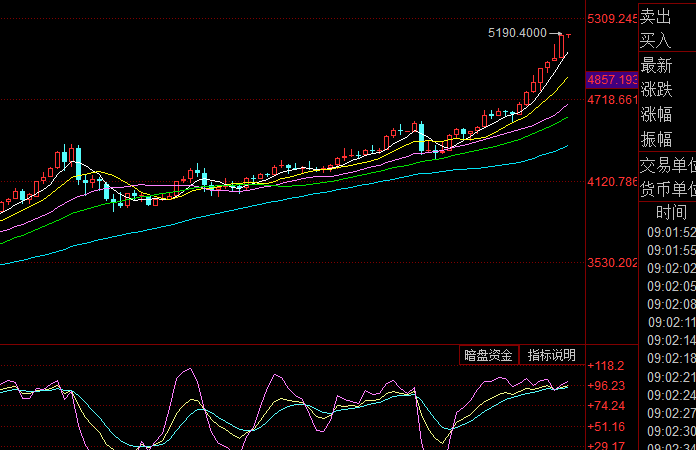
Task: Select the 涨跌 label in quote panel
Action: pyautogui.click(x=656, y=90)
